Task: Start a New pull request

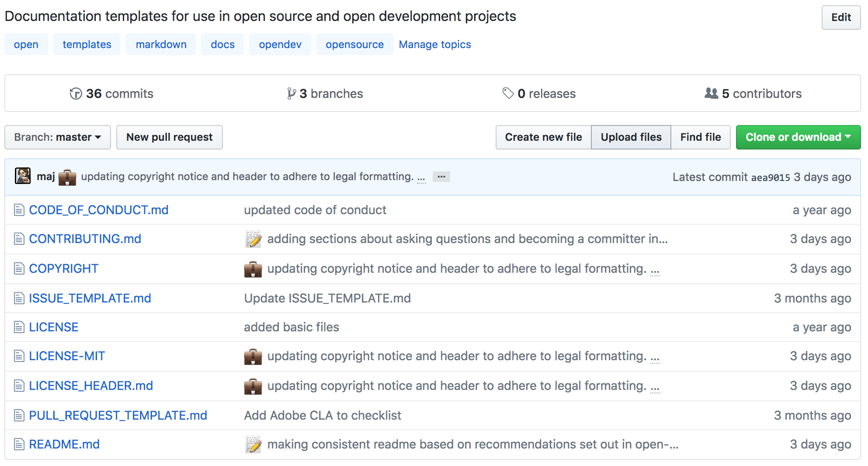Action: [x=170, y=137]
